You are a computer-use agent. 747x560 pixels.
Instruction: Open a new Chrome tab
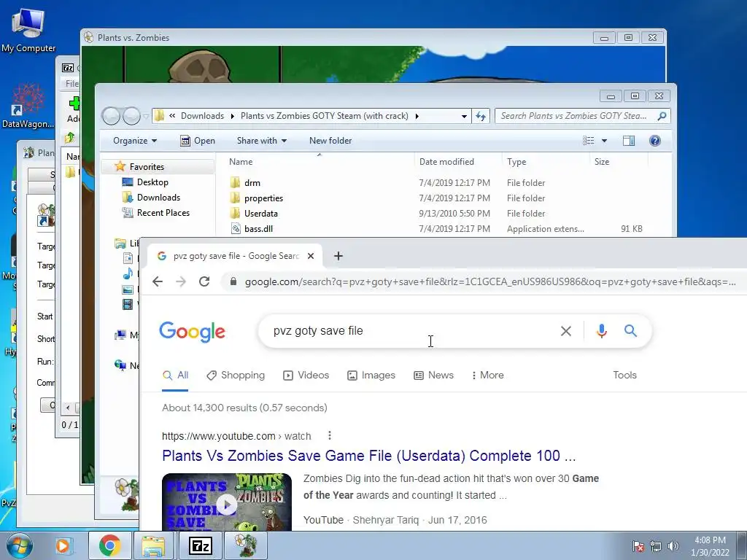338,256
